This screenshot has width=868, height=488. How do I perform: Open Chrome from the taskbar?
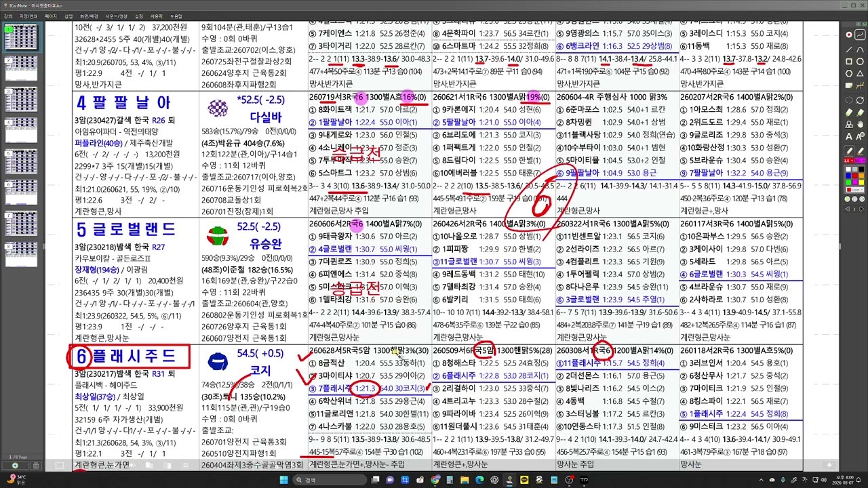coord(435,480)
